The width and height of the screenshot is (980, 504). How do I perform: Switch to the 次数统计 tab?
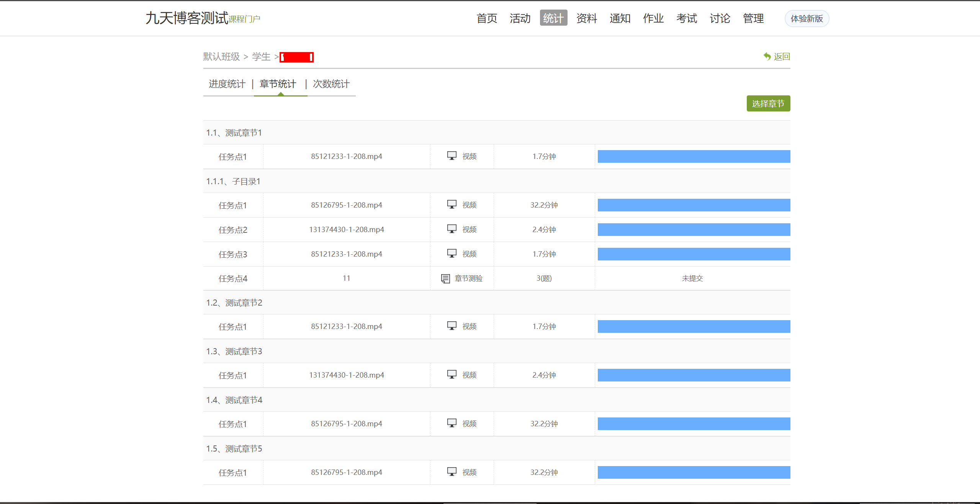point(331,84)
